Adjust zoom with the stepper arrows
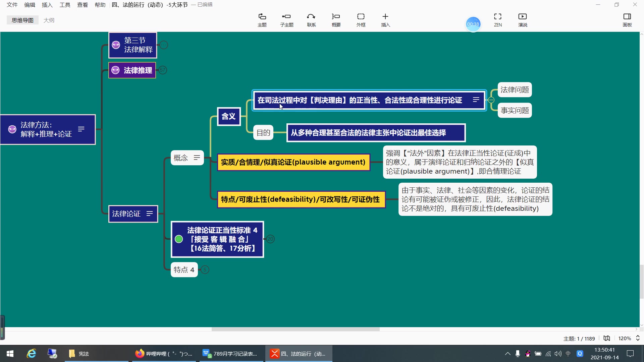This screenshot has width=644, height=362. tap(638, 338)
